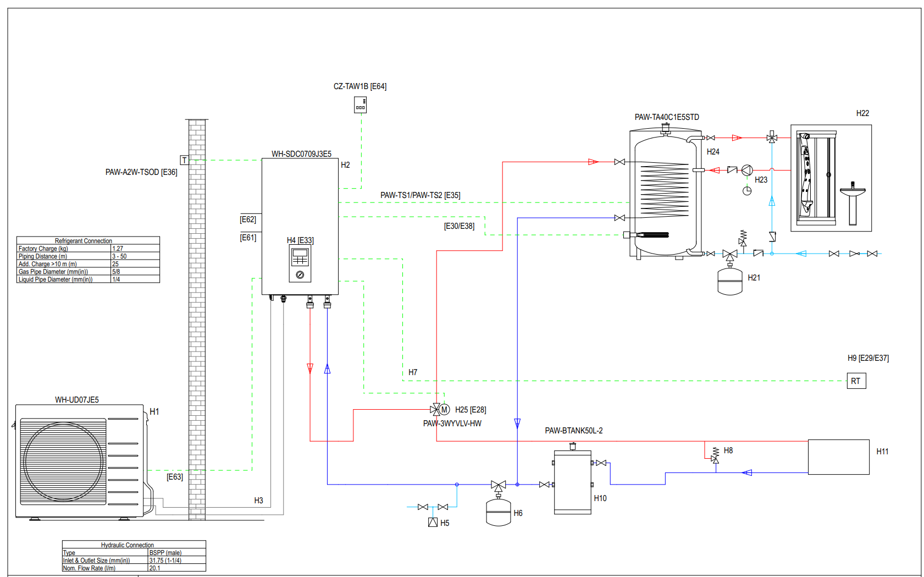Select the H8 bypass valve symbol

tap(715, 455)
